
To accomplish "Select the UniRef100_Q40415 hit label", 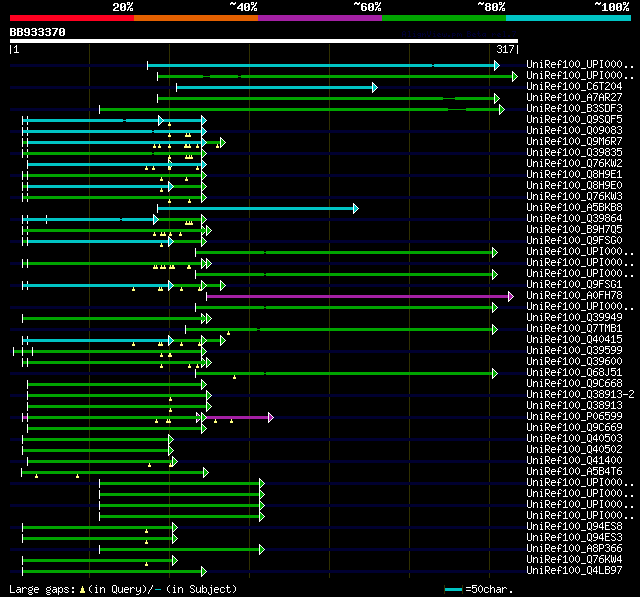I will click(574, 339).
